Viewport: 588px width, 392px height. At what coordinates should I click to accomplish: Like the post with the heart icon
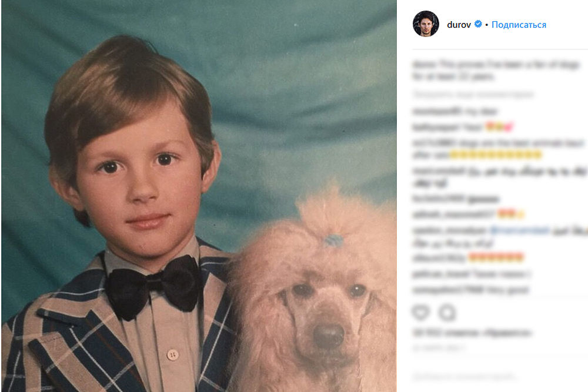coord(420,313)
